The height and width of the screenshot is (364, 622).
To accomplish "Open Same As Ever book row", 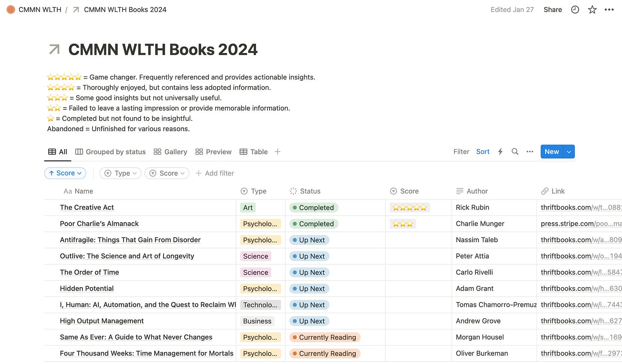I will 136,337.
